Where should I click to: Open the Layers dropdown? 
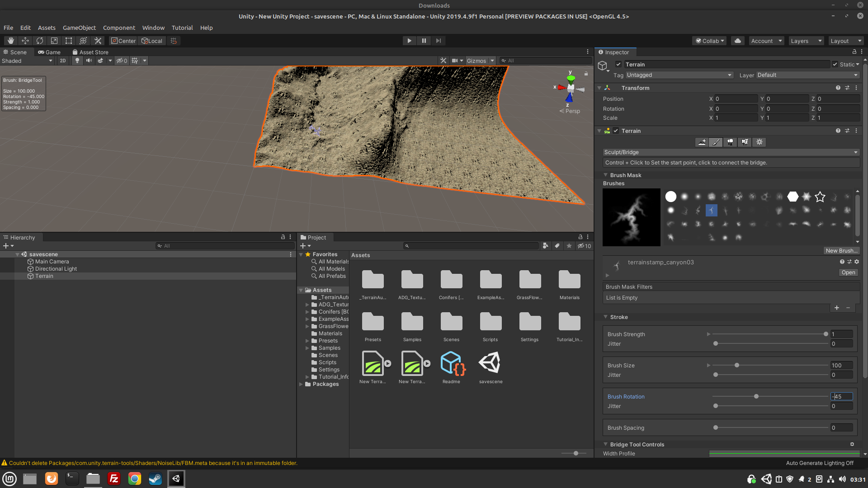click(806, 41)
